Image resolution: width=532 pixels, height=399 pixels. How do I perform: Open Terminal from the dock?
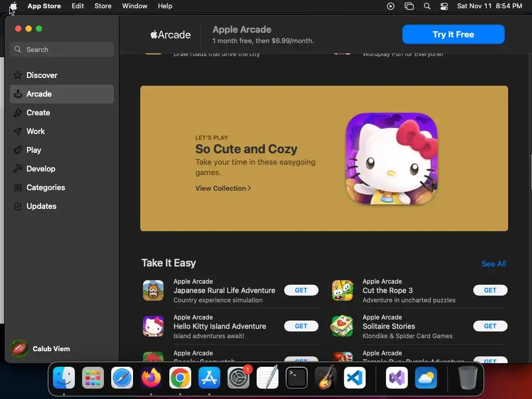[x=297, y=378]
